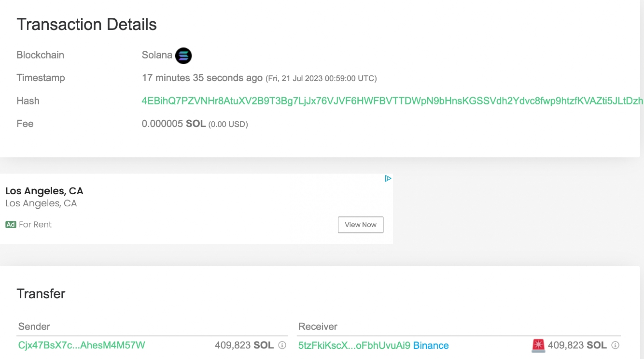
Task: Click the For Rent ad text
Action: pos(35,225)
